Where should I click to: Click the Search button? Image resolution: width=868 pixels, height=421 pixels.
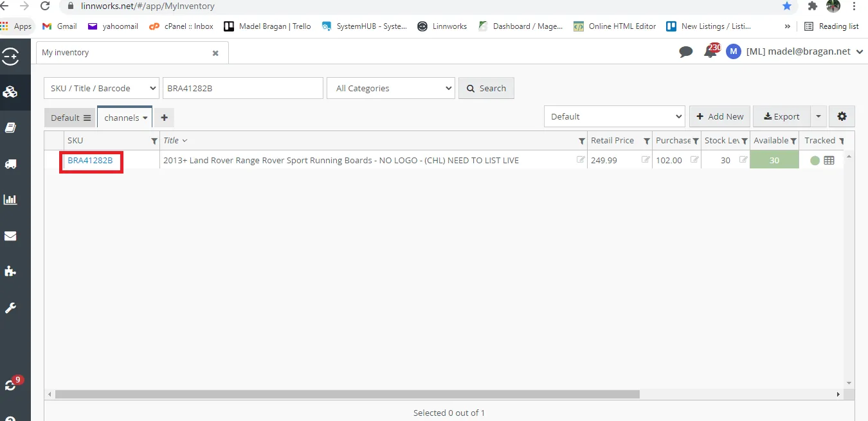click(486, 88)
